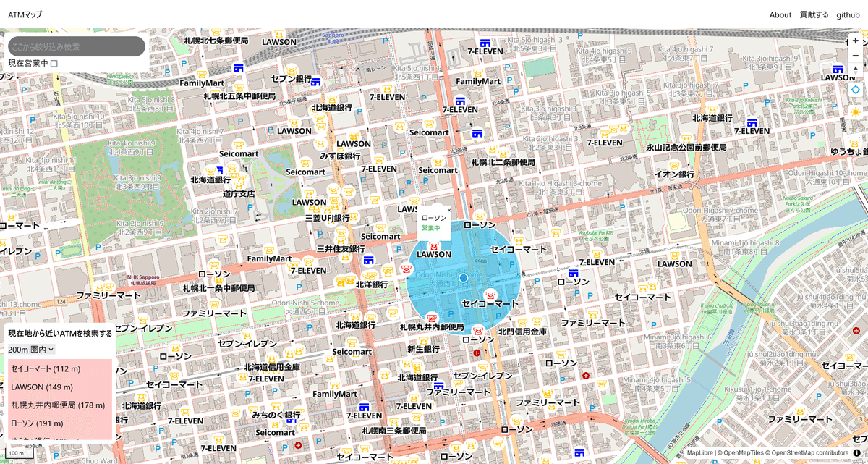Select ATM marker above 三菱UFJ銀行 label
This screenshot has height=464, width=868.
[327, 208]
